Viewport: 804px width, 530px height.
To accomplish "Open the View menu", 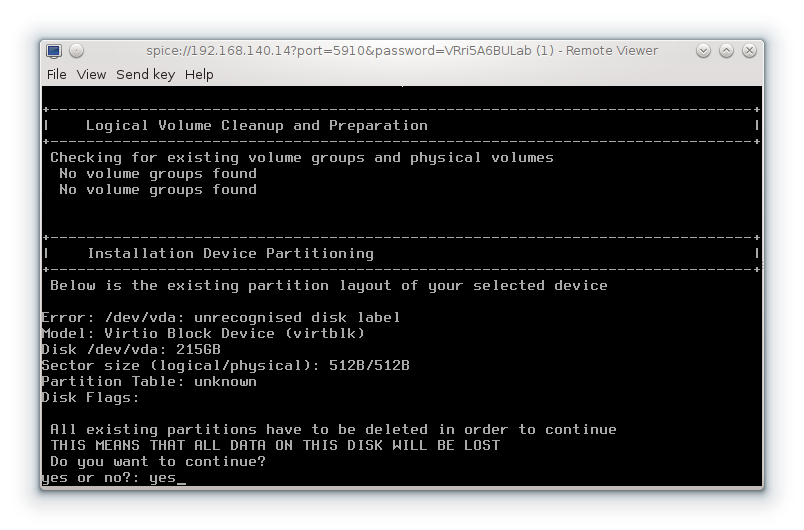I will click(x=91, y=74).
